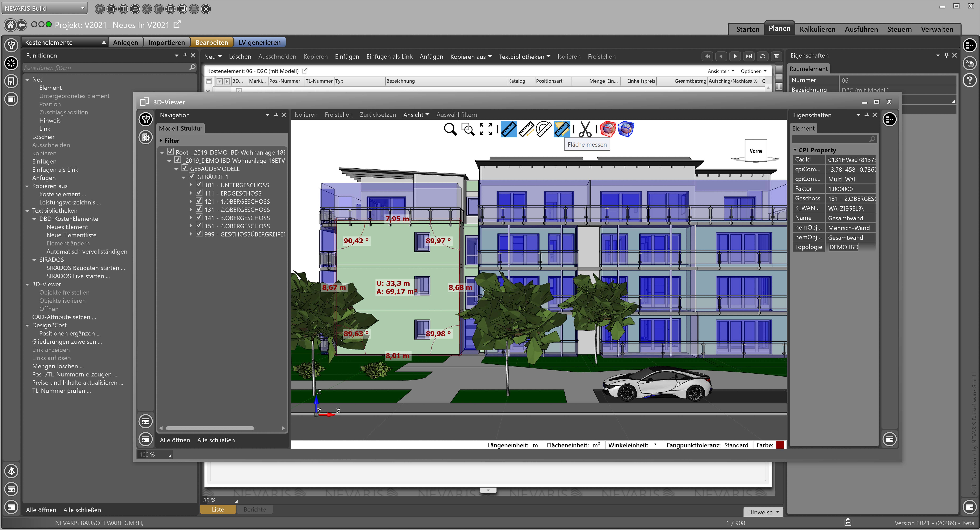Go back with the left arrow icon
The height and width of the screenshot is (530, 980).
point(22,25)
